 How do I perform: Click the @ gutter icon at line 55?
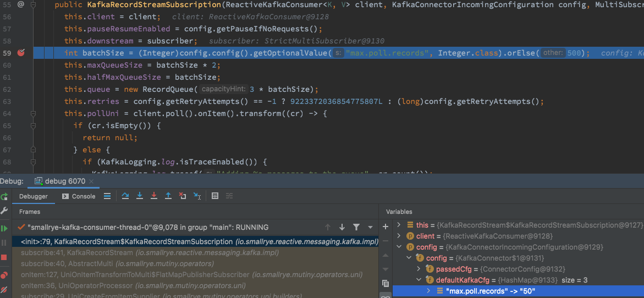point(20,4)
